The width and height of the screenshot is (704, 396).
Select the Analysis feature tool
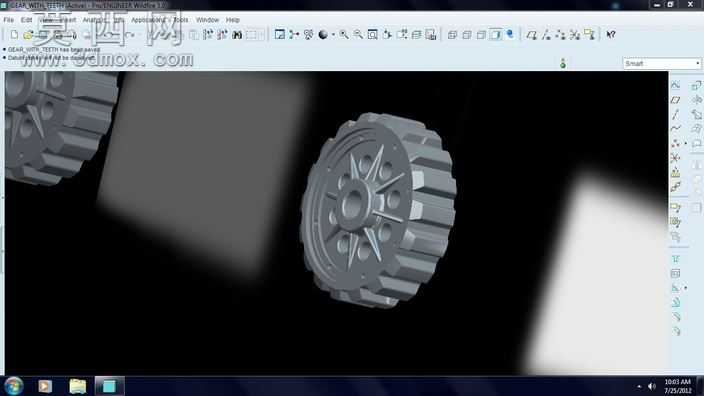675,173
